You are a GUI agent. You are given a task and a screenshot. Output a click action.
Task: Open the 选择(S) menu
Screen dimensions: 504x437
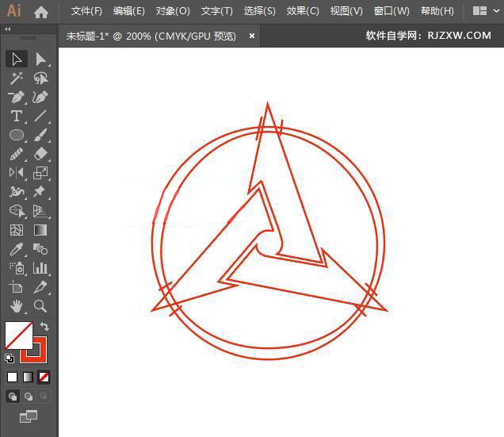(260, 11)
